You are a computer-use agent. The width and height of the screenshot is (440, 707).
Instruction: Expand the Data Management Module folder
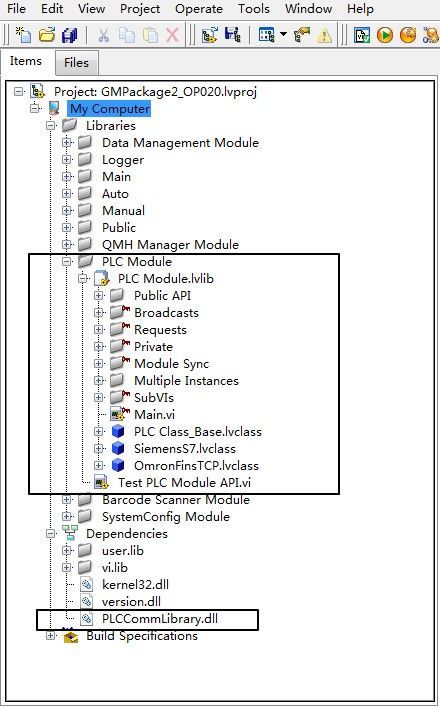[67, 142]
